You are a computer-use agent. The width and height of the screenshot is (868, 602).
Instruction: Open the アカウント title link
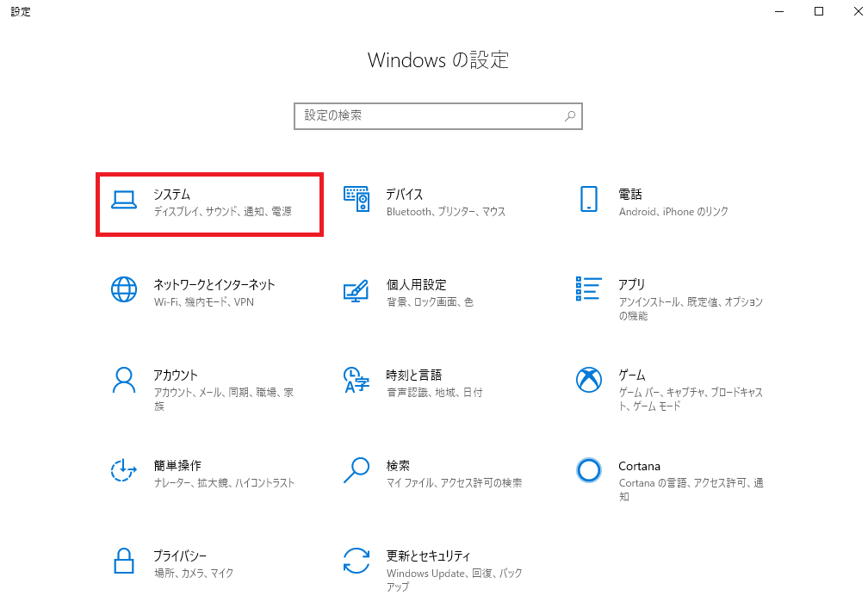coord(176,375)
